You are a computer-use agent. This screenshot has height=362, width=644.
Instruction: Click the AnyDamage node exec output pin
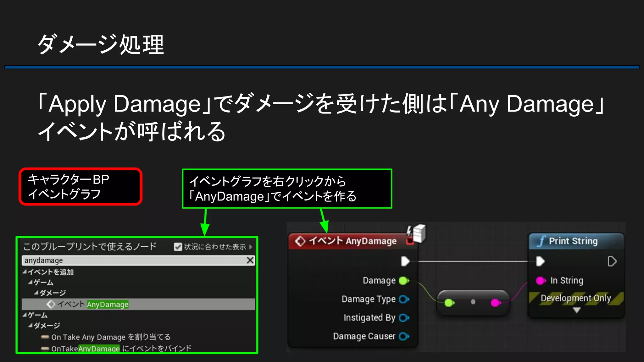[405, 261]
